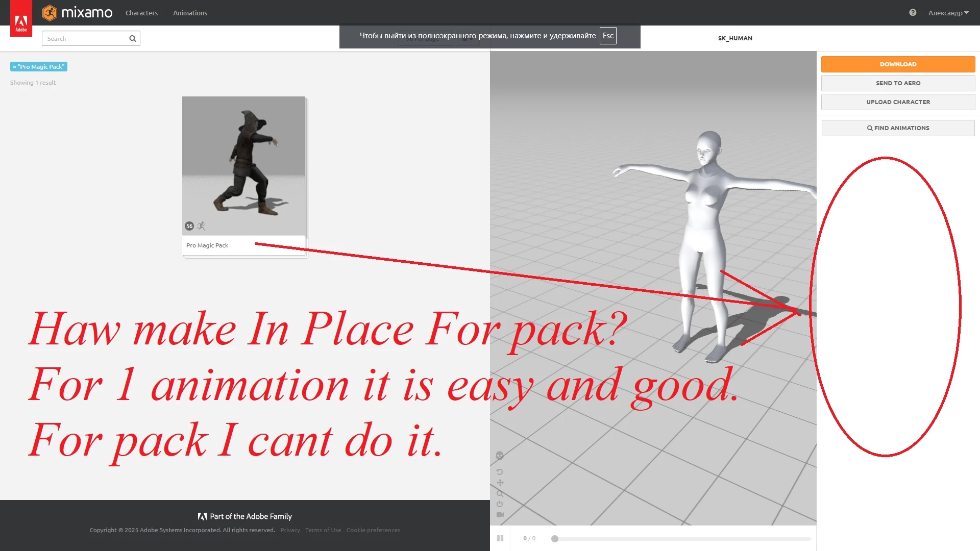
Task: Toggle the follow camera video icon
Action: [x=500, y=515]
